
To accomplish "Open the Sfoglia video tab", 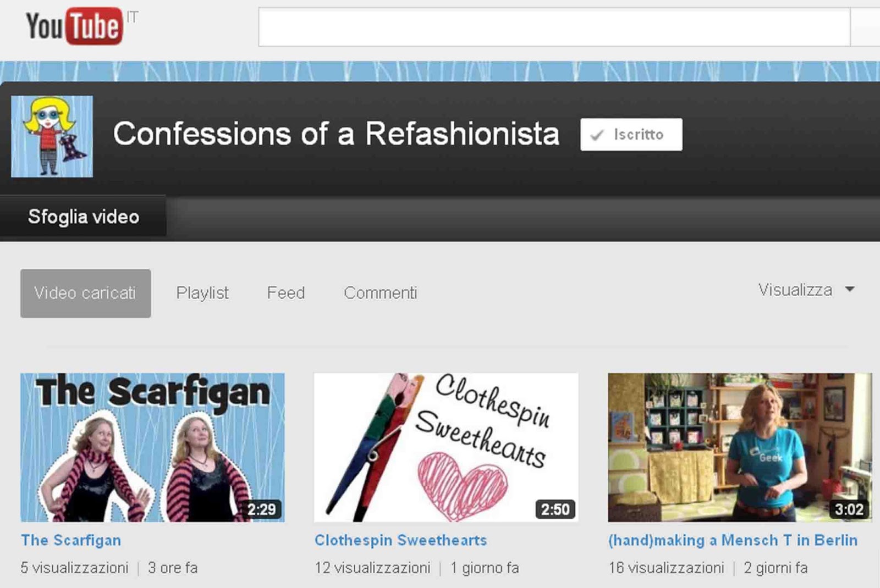I will pyautogui.click(x=83, y=217).
